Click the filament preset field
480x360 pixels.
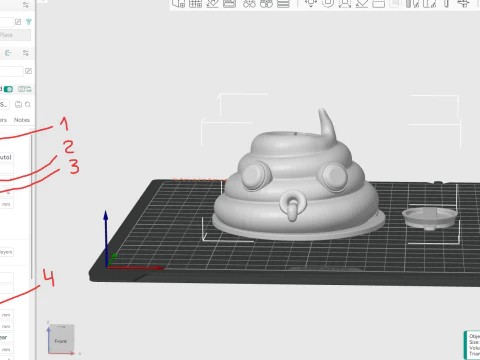click(11, 71)
